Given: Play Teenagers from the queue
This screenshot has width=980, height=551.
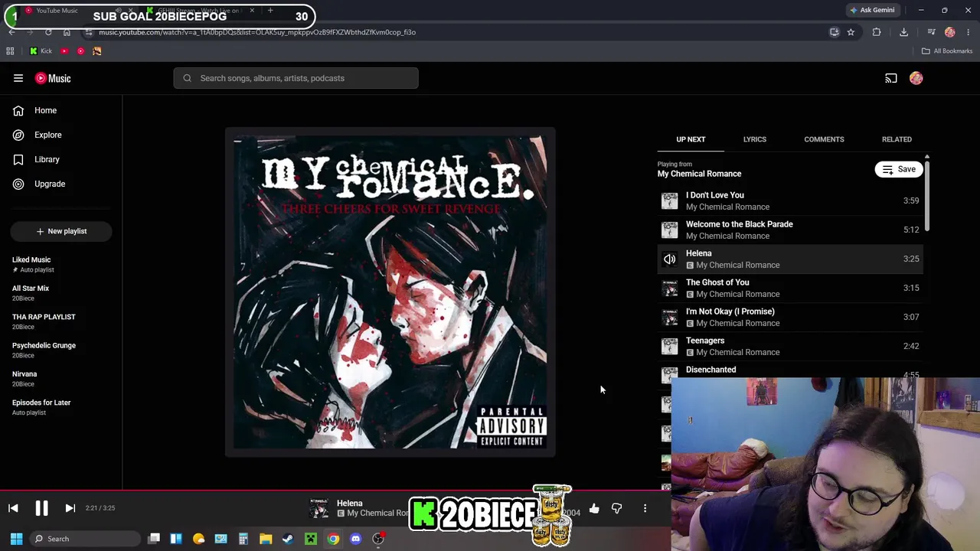Looking at the screenshot, I should click(x=790, y=346).
